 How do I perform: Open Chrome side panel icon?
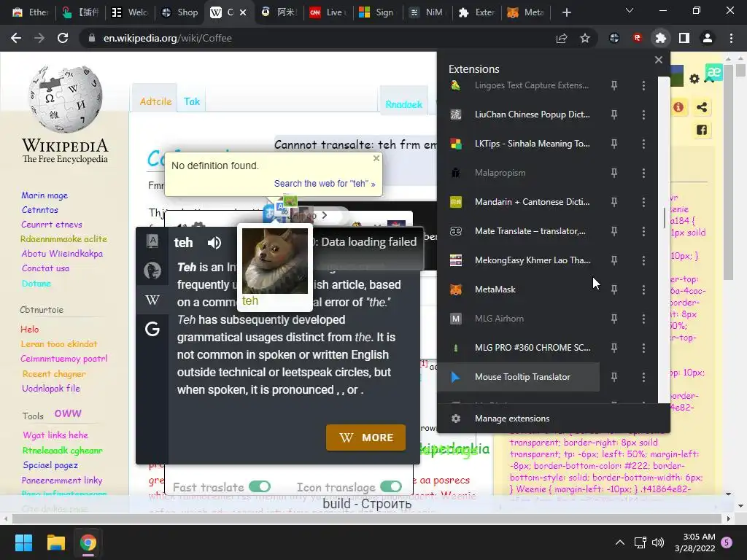(x=684, y=38)
